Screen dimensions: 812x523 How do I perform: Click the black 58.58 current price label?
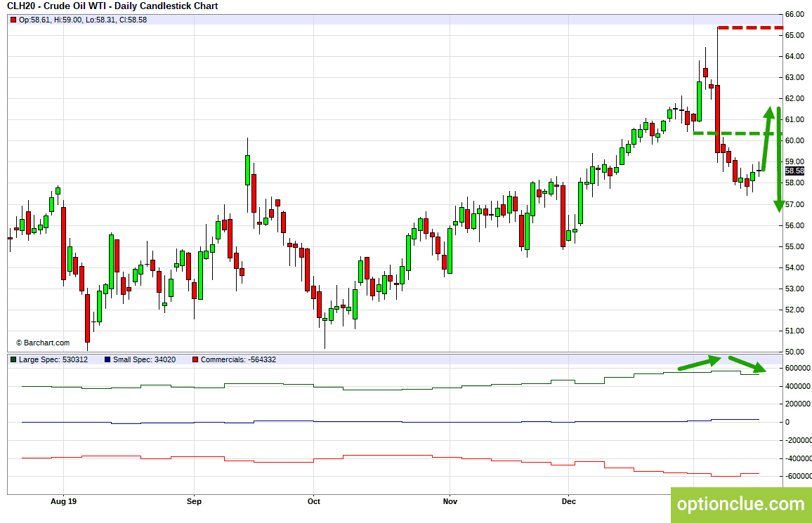pyautogui.click(x=794, y=171)
